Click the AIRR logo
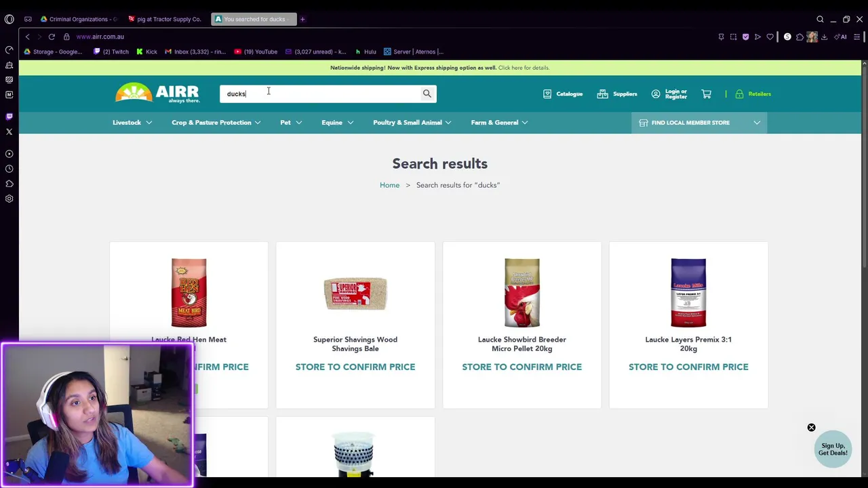Image resolution: width=868 pixels, height=488 pixels. (x=157, y=92)
